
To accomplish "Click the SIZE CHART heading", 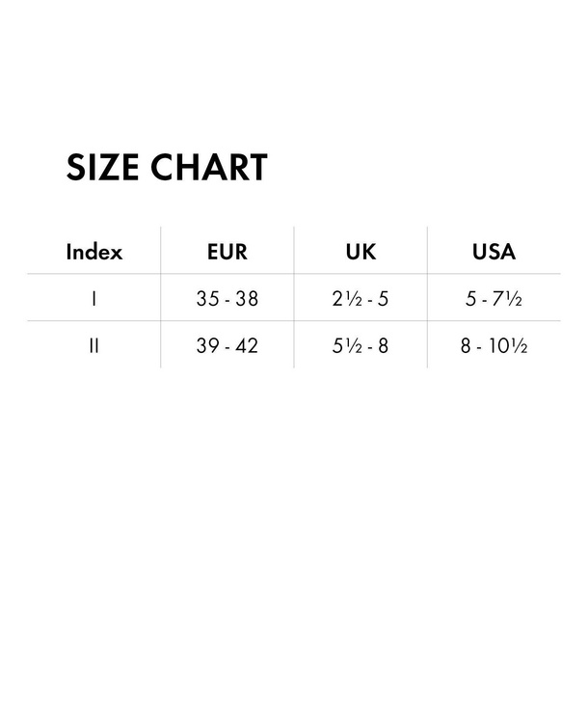I will click(x=167, y=167).
